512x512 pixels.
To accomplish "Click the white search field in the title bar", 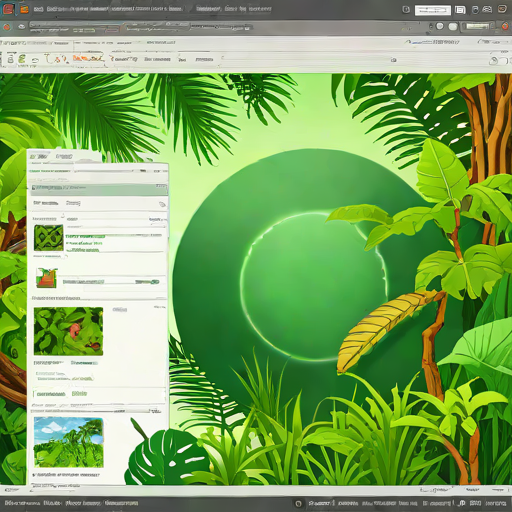I will [x=433, y=10].
